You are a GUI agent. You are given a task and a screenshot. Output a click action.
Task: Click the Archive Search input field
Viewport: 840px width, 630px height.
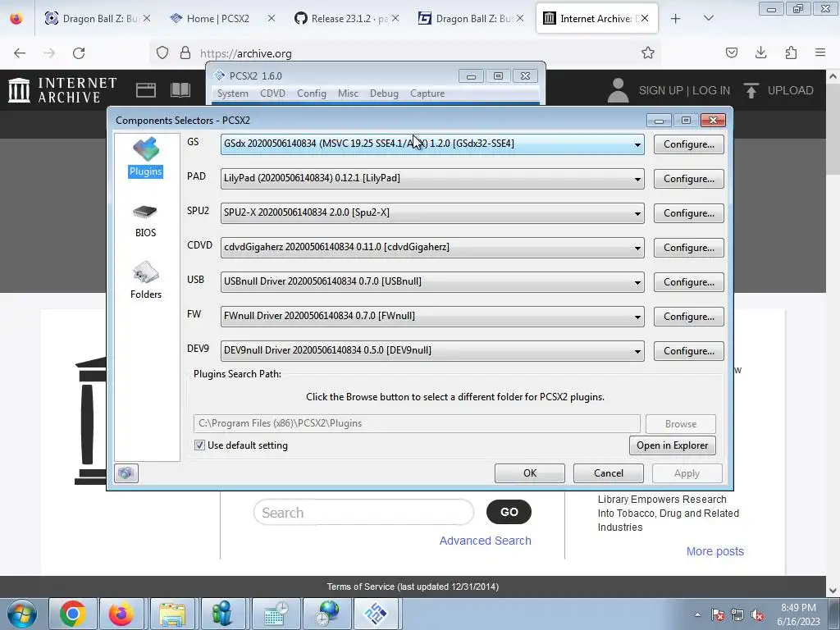(363, 513)
